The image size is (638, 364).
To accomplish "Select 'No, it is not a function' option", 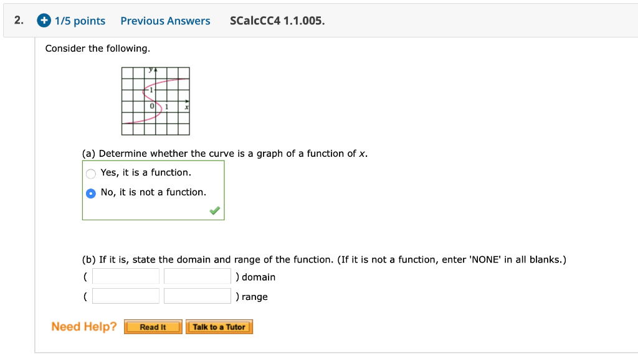I will (90, 194).
